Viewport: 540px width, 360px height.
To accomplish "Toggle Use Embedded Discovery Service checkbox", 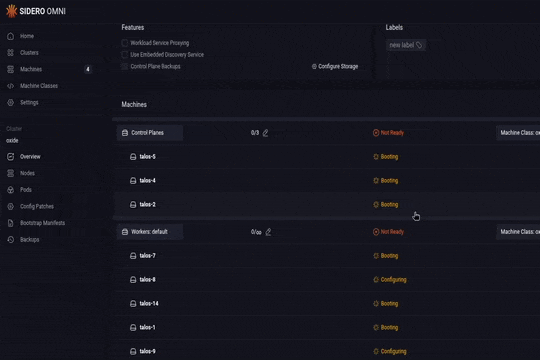I will 125,55.
